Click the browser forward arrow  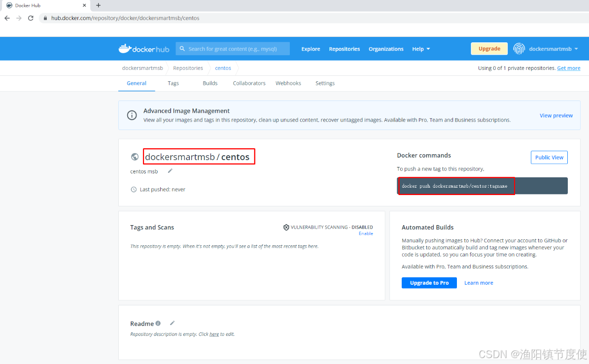[x=19, y=18]
